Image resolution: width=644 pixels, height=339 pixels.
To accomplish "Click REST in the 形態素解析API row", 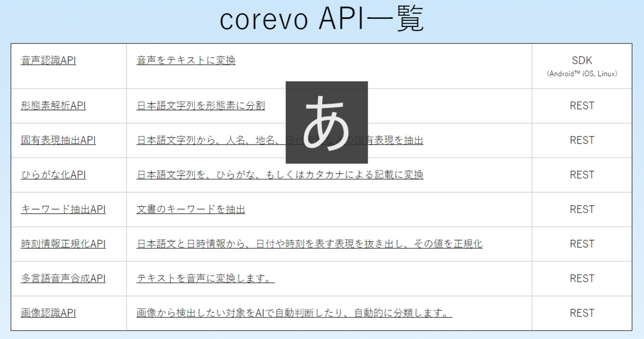I will (x=582, y=106).
